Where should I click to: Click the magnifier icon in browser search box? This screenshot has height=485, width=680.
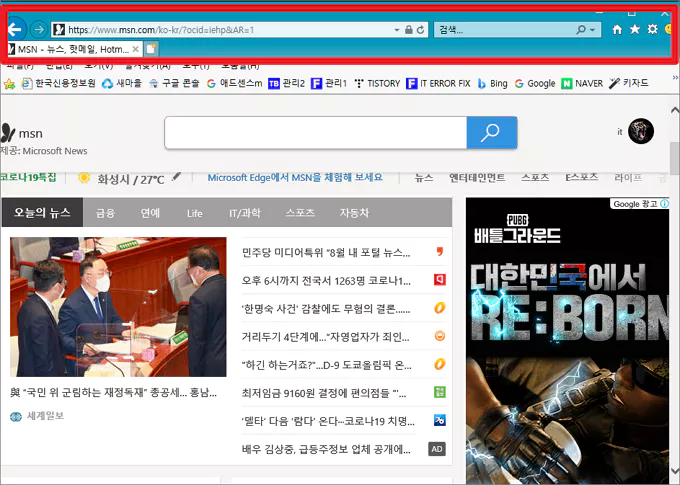pyautogui.click(x=581, y=29)
